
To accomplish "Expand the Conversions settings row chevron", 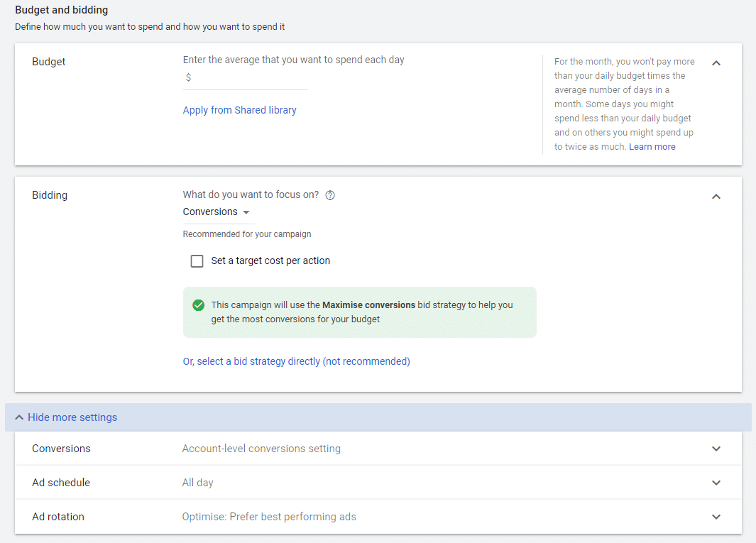I will point(716,449).
